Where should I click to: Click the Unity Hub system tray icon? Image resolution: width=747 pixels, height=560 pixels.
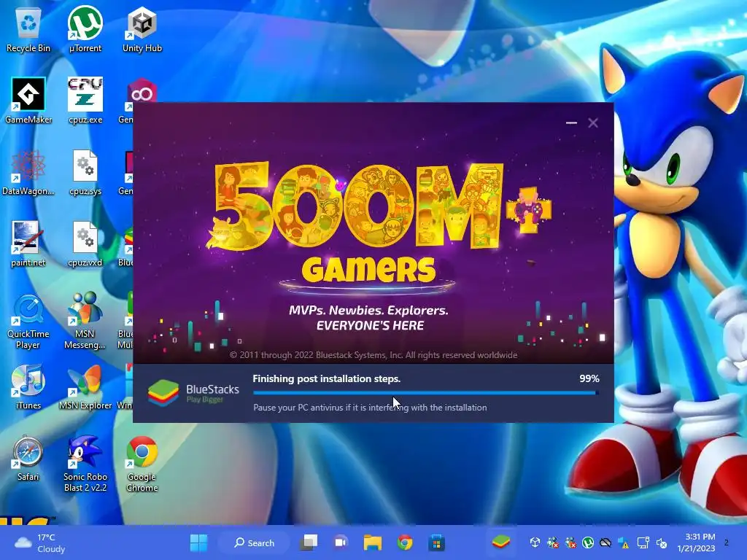pos(535,542)
